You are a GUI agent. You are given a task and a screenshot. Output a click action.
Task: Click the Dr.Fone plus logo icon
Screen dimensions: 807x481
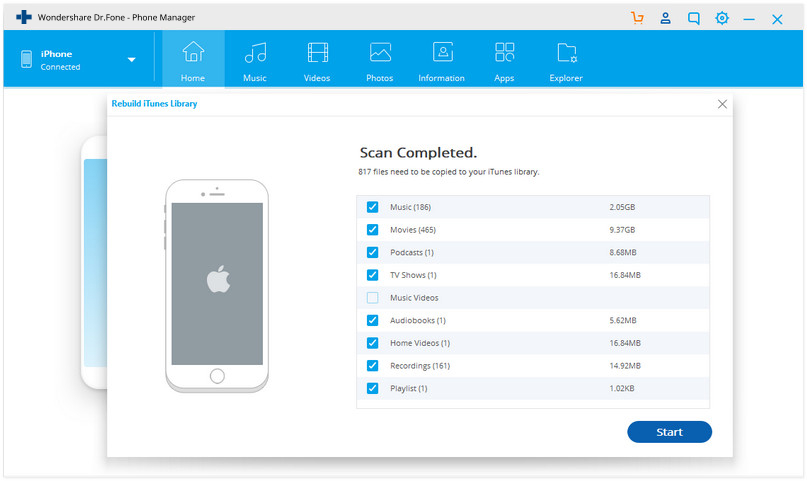coord(24,17)
